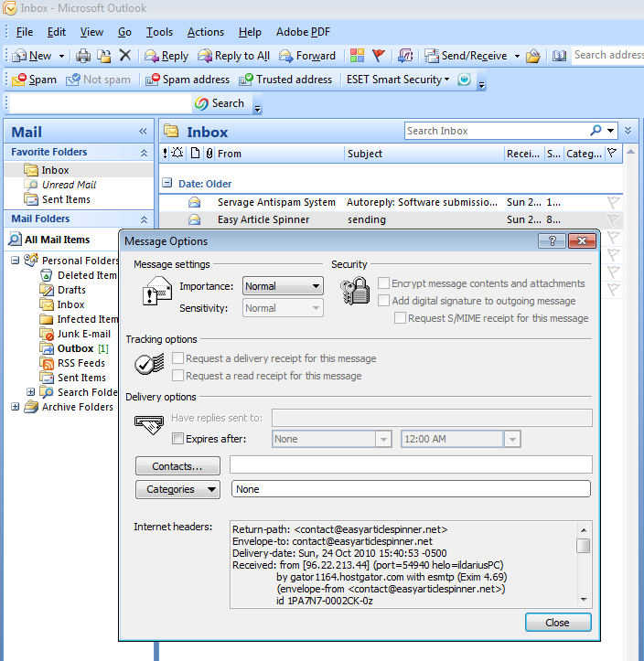Image resolution: width=644 pixels, height=661 pixels.
Task: Click the round ESET eye icon
Action: click(464, 80)
